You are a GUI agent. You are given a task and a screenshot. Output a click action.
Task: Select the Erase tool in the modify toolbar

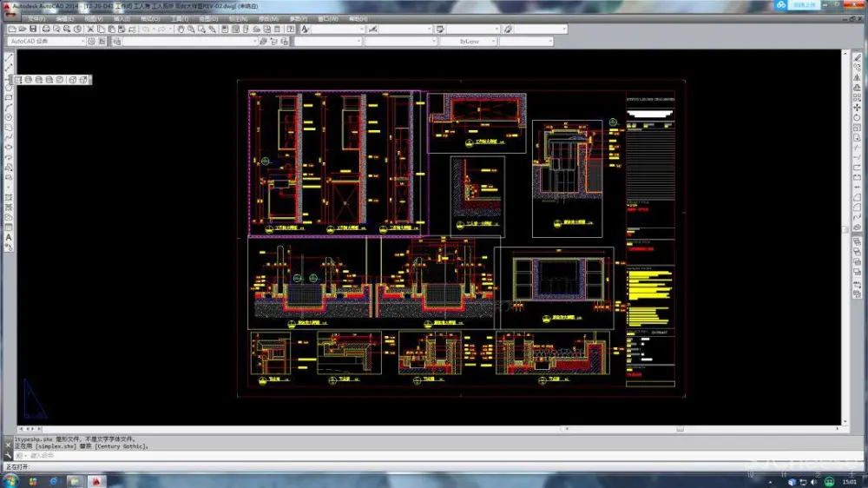pyautogui.click(x=858, y=58)
